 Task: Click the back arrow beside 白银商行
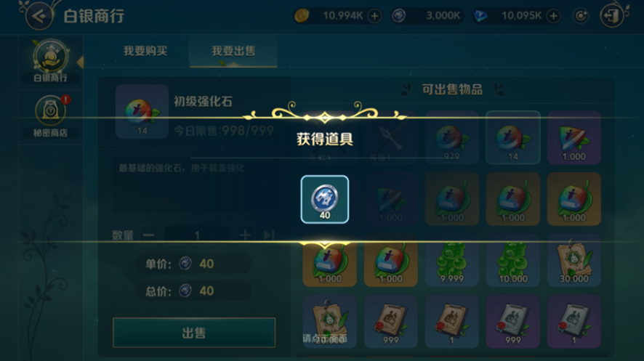pyautogui.click(x=39, y=17)
